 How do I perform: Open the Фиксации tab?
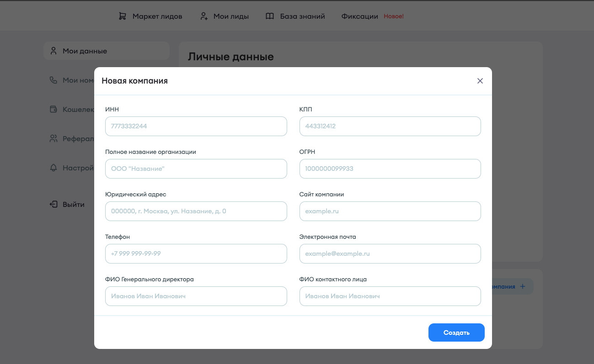[x=359, y=16]
